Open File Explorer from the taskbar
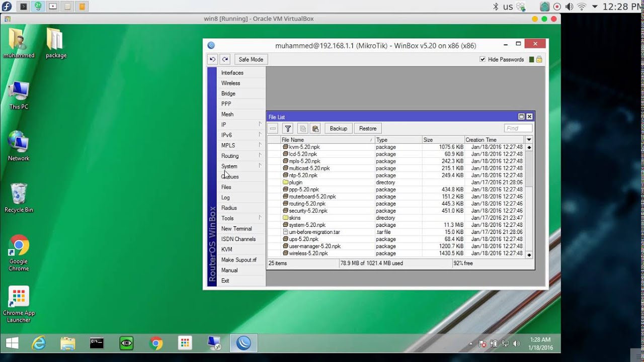The image size is (644, 362). click(x=67, y=343)
